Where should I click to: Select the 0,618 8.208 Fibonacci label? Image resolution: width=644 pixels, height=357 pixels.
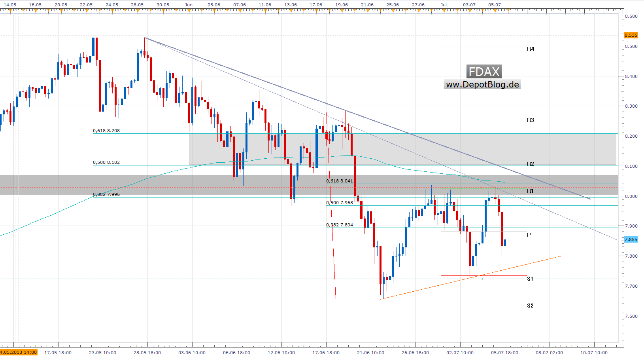[106, 131]
